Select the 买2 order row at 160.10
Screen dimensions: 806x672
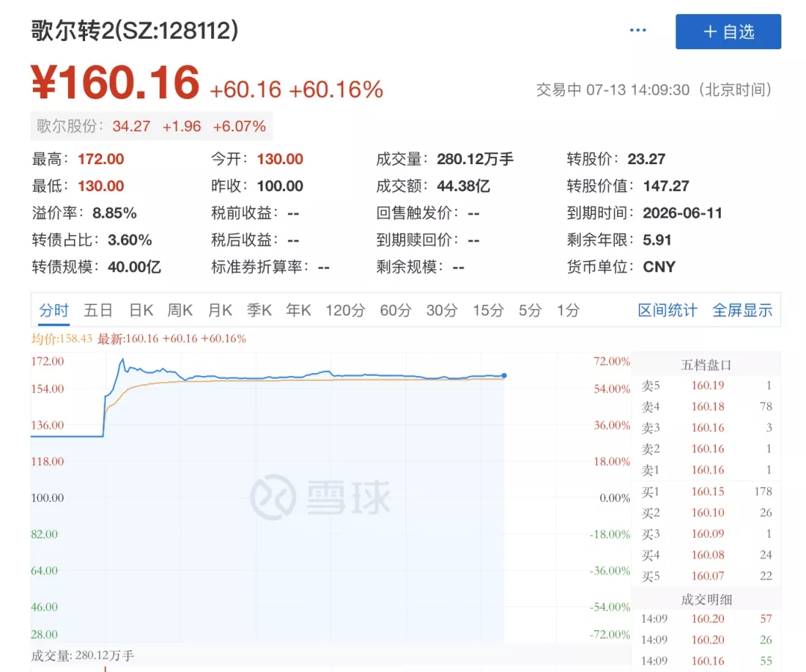click(707, 512)
